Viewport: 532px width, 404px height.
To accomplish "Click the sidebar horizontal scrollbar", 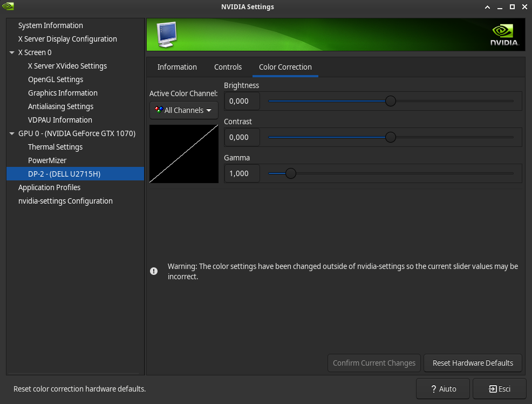I will pos(73,373).
